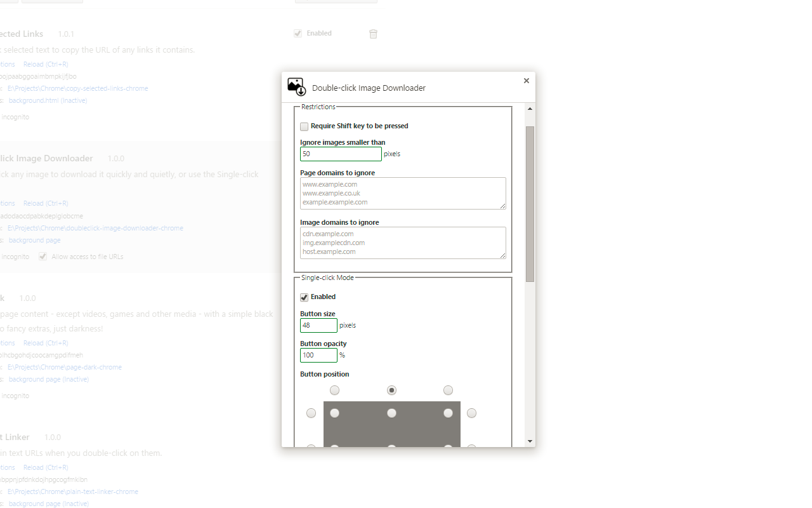The height and width of the screenshot is (508, 812).
Task: Click Reload (Ctrl+R) under the 1.0.1 extension
Action: point(46,64)
